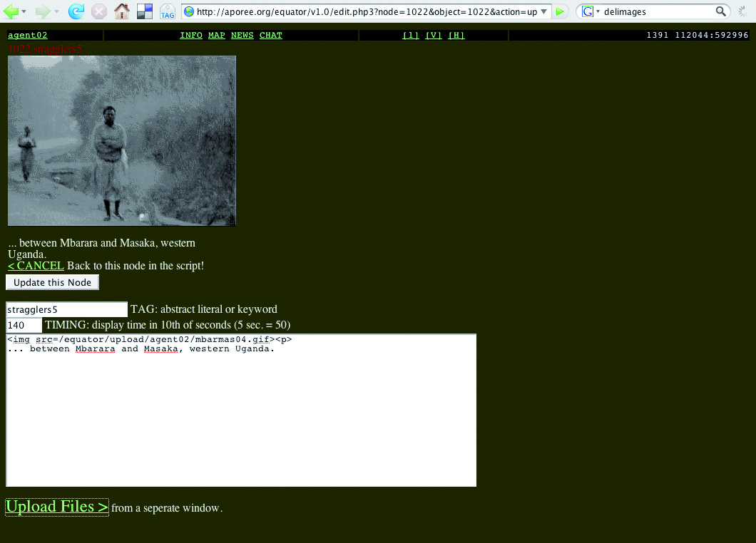Click the TAG field containing stragglers5
This screenshot has width=756, height=543.
coord(66,310)
